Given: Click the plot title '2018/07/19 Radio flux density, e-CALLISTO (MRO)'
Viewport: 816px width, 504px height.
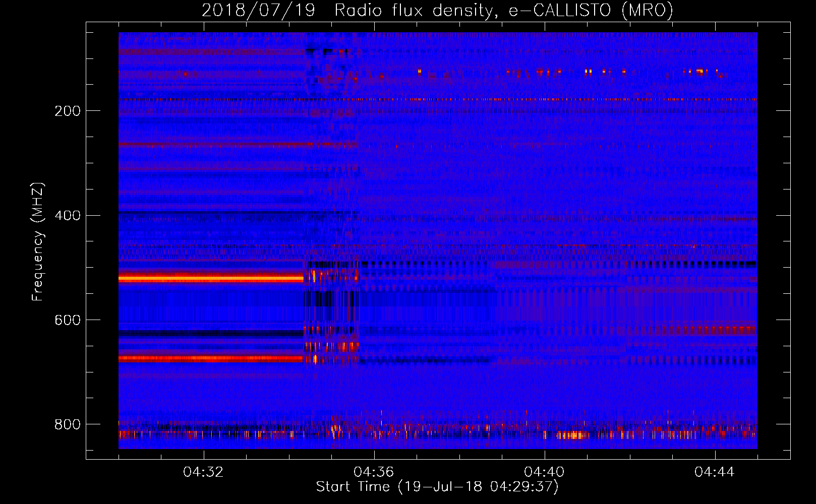Looking at the screenshot, I should coord(437,10).
